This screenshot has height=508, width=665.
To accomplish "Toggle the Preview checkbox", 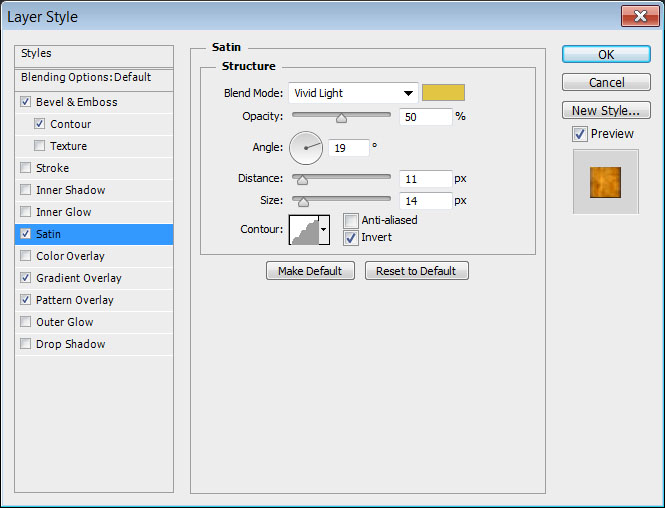I will tap(580, 134).
